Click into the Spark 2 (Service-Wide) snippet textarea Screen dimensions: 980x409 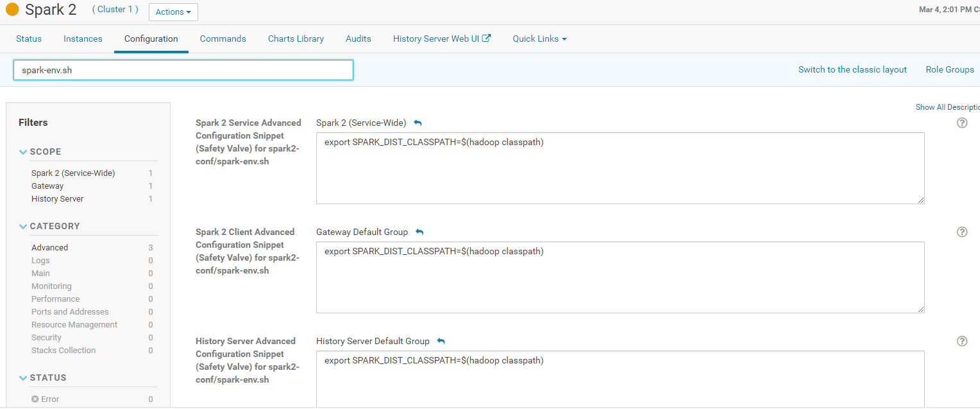(620, 168)
